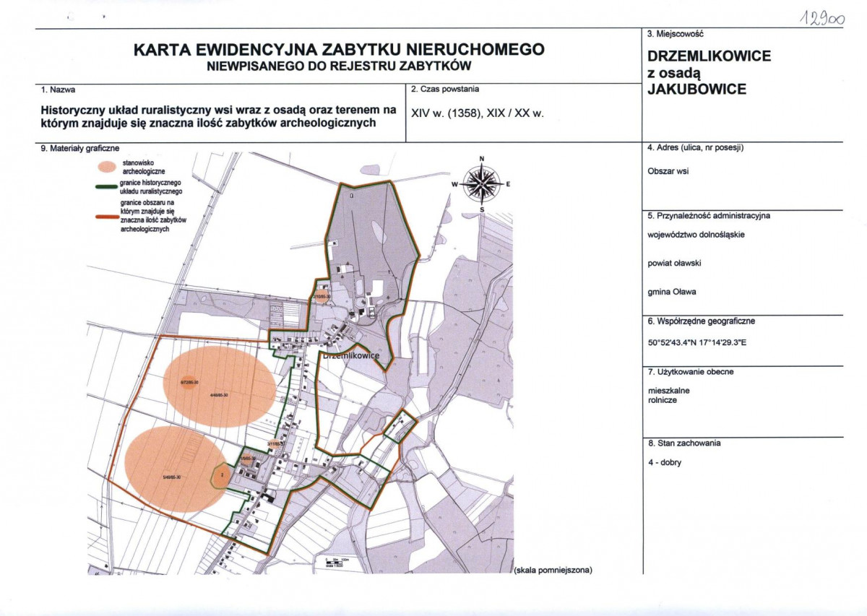
Task: Click the skala pomniejszona note
Action: pyautogui.click(x=553, y=570)
